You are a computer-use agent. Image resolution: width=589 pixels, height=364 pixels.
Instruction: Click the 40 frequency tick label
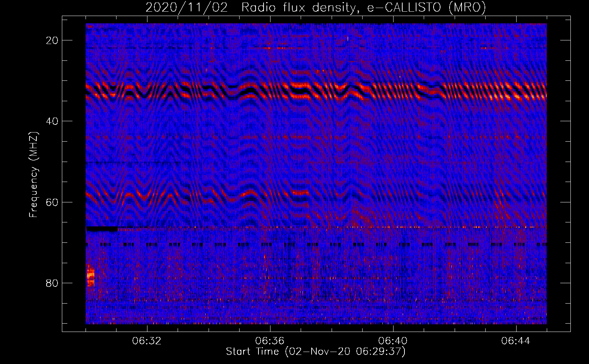[52, 121]
